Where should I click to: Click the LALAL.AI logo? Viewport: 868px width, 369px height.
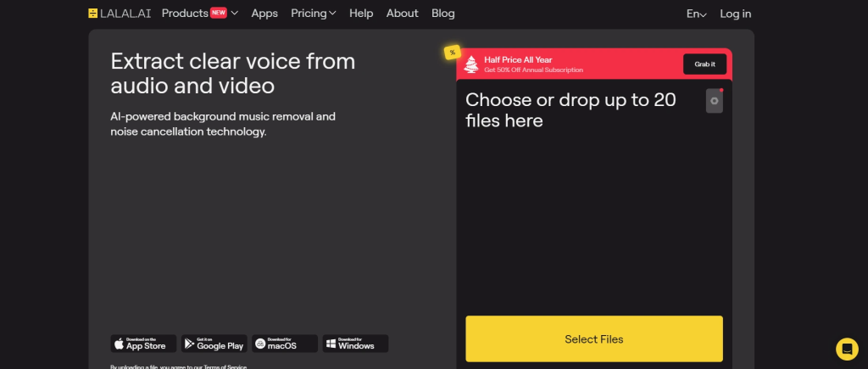coord(120,14)
